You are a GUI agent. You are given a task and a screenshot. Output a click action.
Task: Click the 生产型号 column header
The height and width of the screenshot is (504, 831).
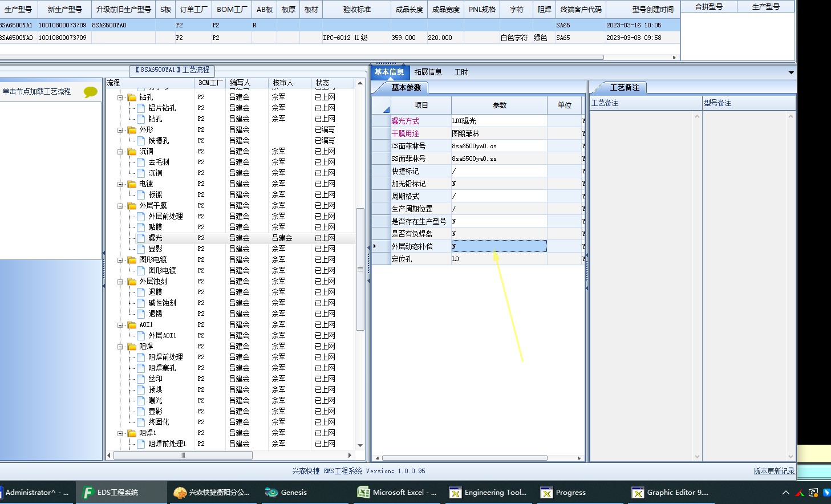[x=18, y=9]
